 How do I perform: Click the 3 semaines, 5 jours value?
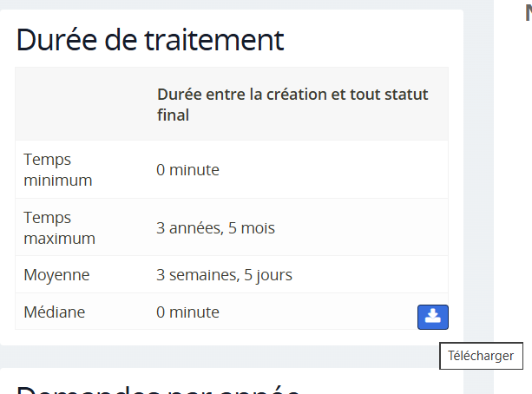(224, 275)
